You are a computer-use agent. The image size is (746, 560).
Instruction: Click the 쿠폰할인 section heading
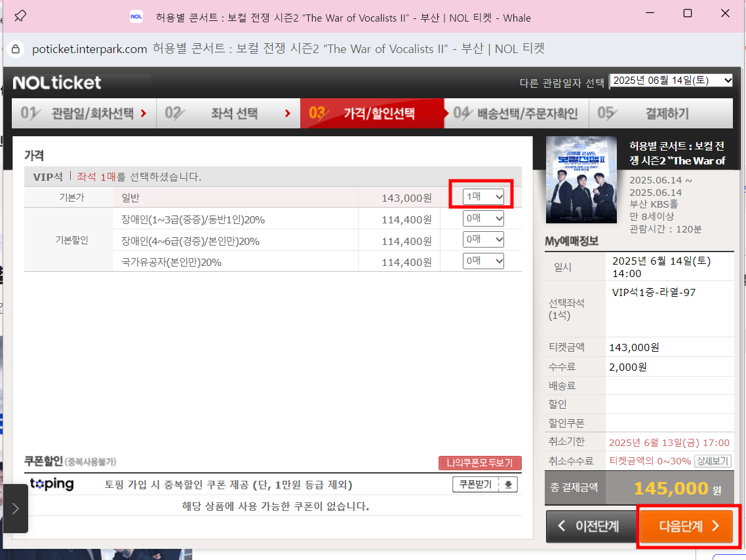[43, 460]
